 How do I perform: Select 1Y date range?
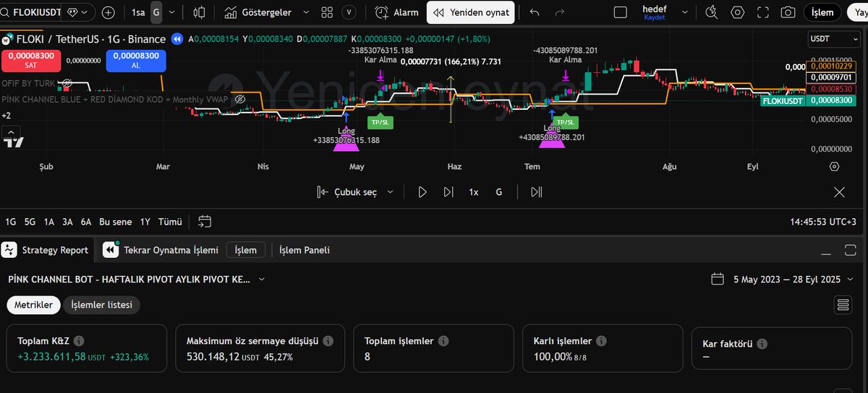(x=145, y=222)
